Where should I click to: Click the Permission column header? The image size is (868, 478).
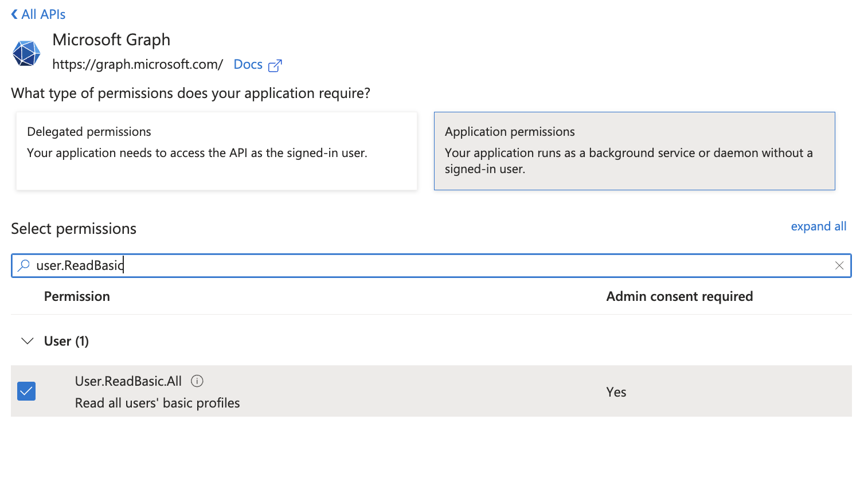coord(77,296)
